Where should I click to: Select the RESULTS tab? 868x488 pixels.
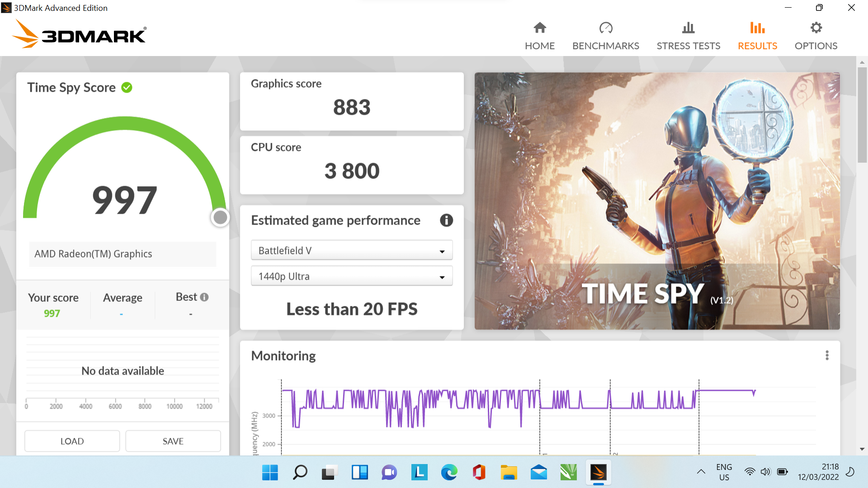[x=757, y=36]
